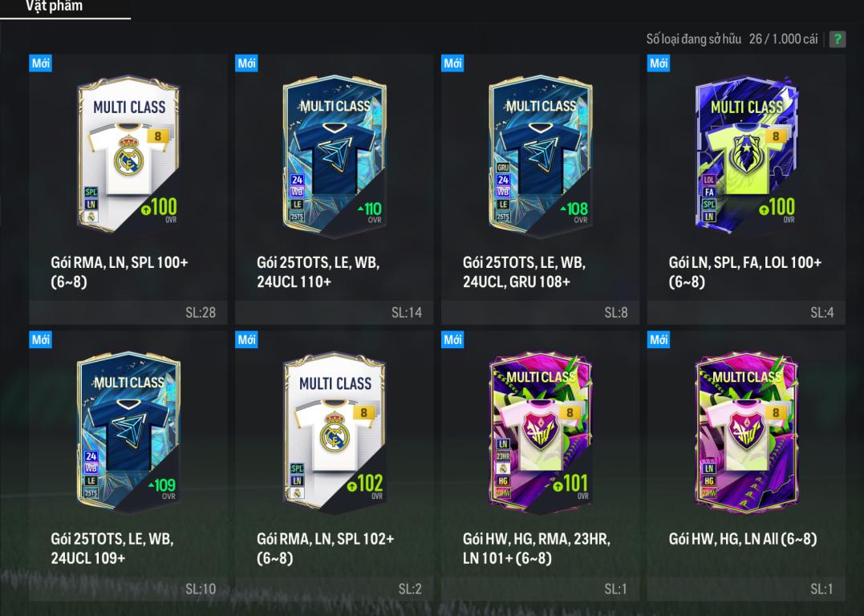Click the Mới badge on HW, HG, RMA pack
This screenshot has height=616, width=864.
click(x=452, y=339)
